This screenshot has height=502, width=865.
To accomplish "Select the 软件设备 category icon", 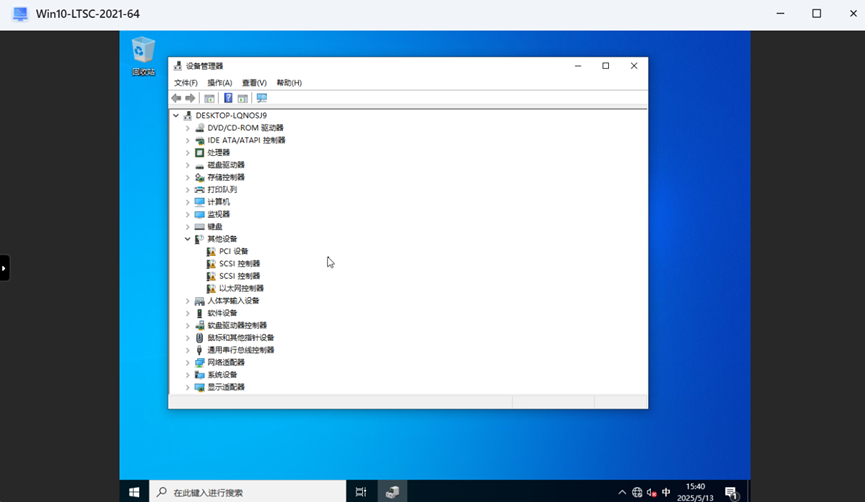I will click(200, 313).
